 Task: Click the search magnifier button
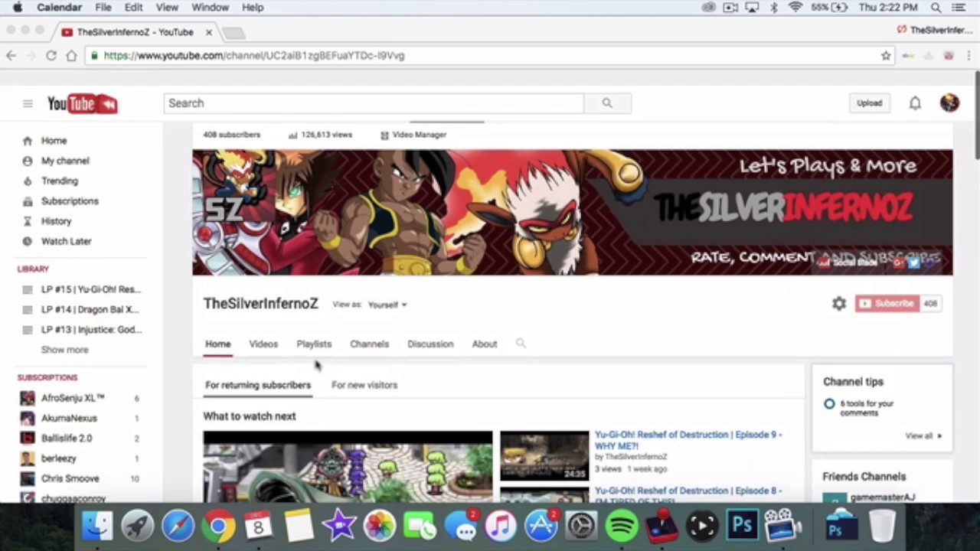point(607,103)
